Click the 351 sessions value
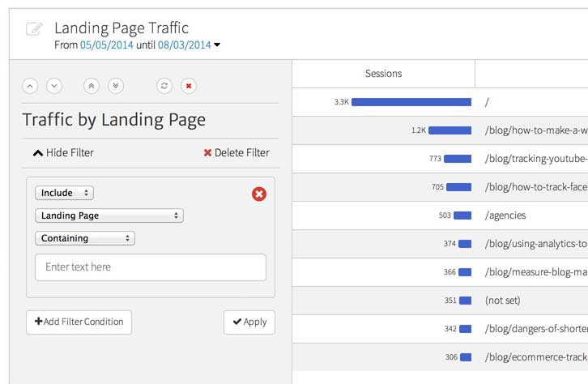The image size is (588, 384). (x=450, y=301)
